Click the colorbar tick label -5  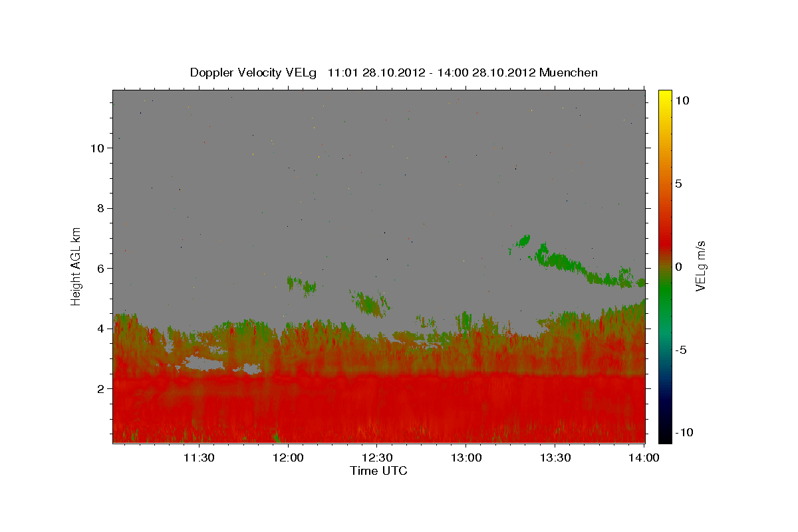(x=681, y=350)
